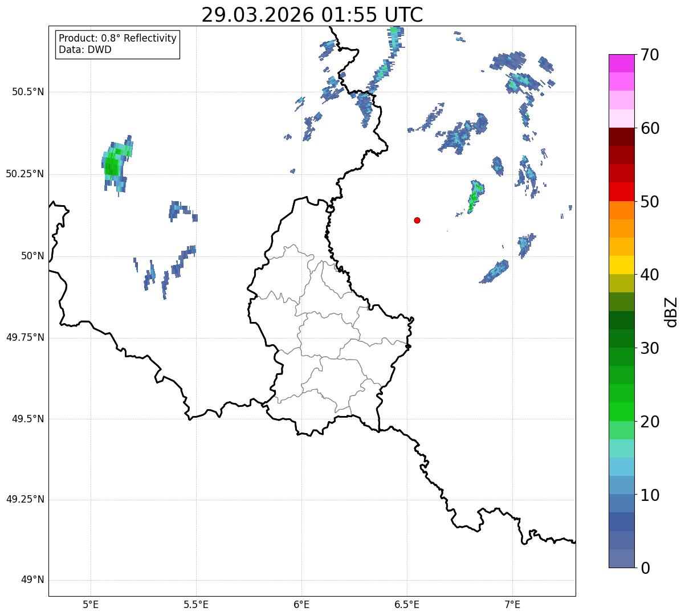
Task: Click the "Product: 0.8° Reflectivity" label
Action: (118, 38)
